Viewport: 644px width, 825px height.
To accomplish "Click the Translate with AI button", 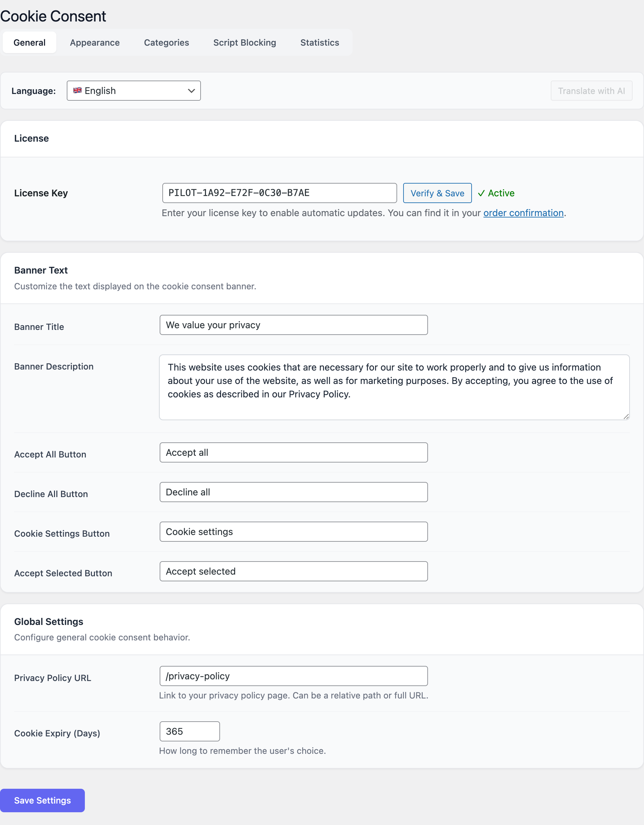I will point(591,91).
